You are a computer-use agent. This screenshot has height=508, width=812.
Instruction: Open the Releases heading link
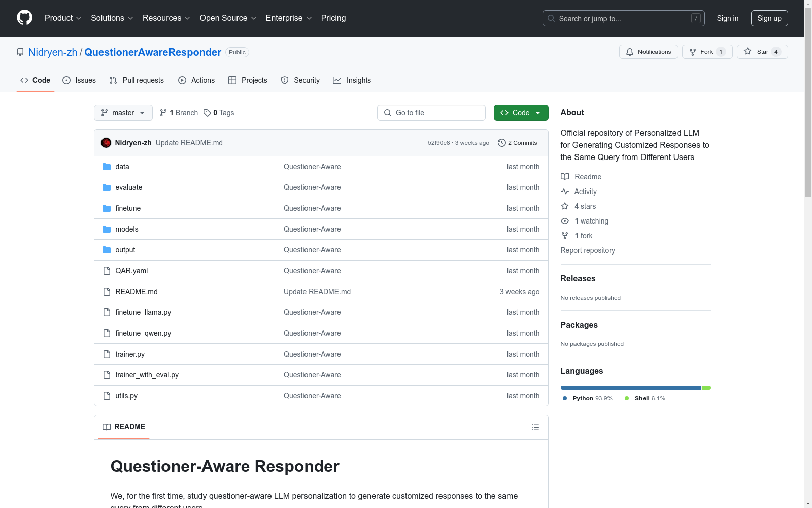coord(578,278)
